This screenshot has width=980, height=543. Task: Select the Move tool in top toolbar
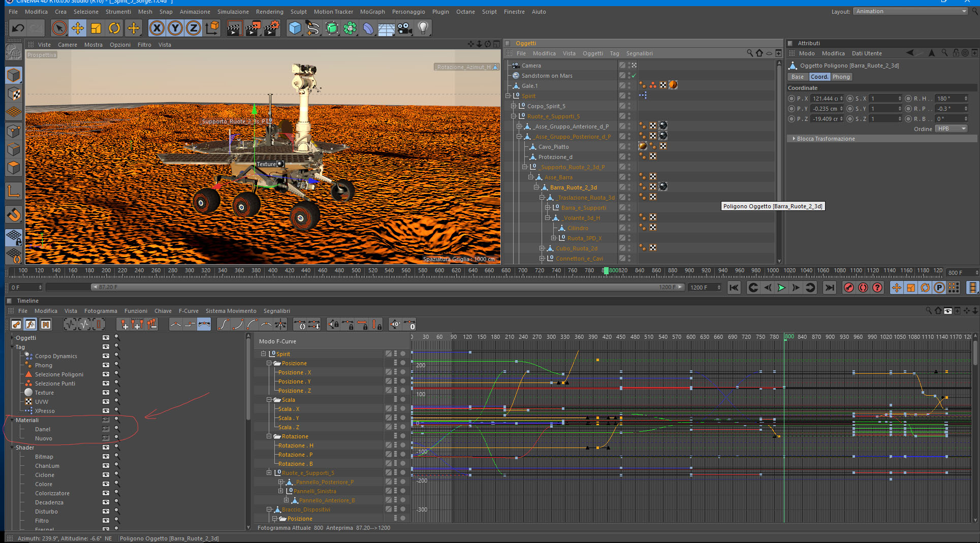(78, 28)
